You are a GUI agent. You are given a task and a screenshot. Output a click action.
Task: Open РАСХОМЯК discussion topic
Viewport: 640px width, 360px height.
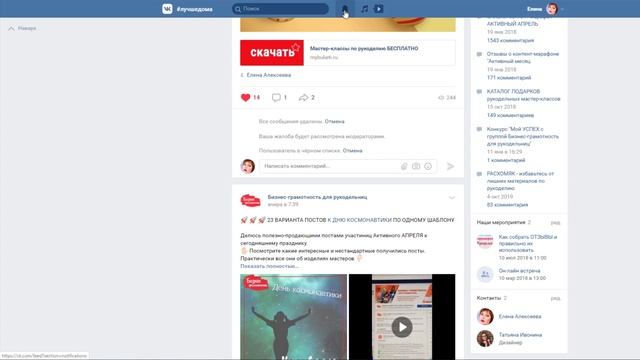tap(520, 181)
